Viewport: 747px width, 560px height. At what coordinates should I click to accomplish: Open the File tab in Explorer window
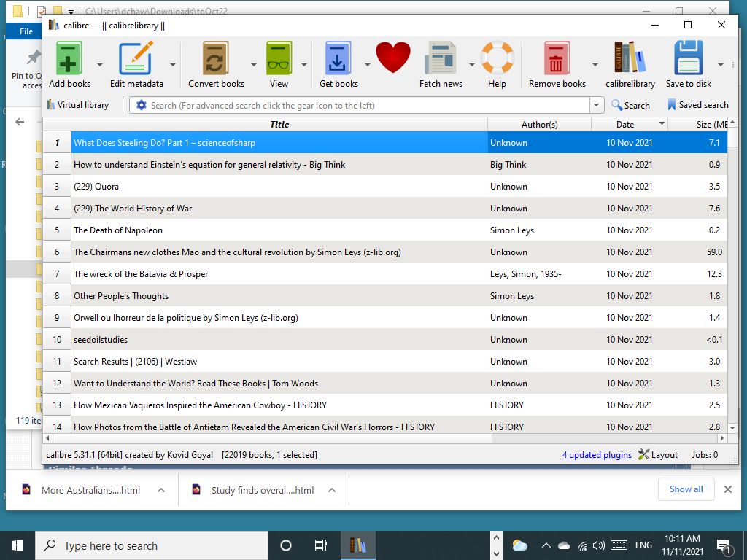click(26, 31)
